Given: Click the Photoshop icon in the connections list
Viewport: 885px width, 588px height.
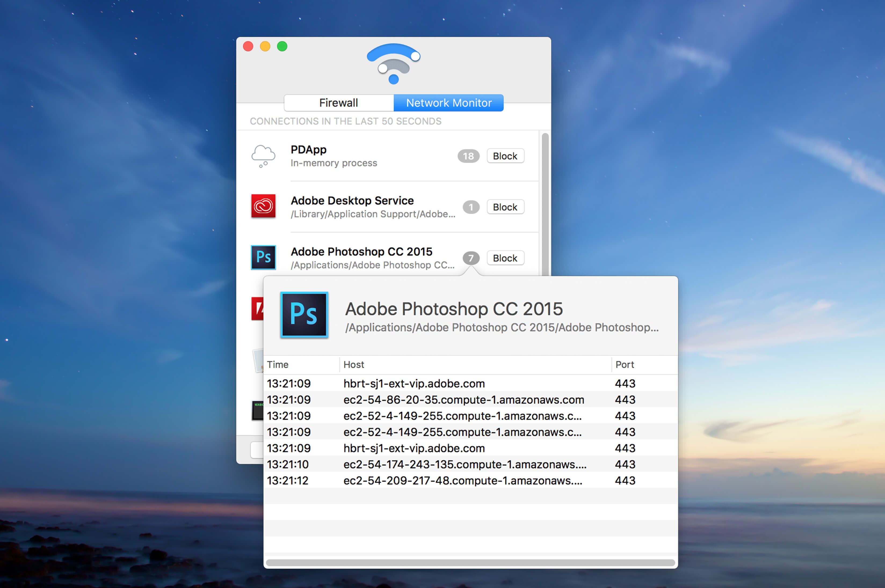Looking at the screenshot, I should coord(263,257).
